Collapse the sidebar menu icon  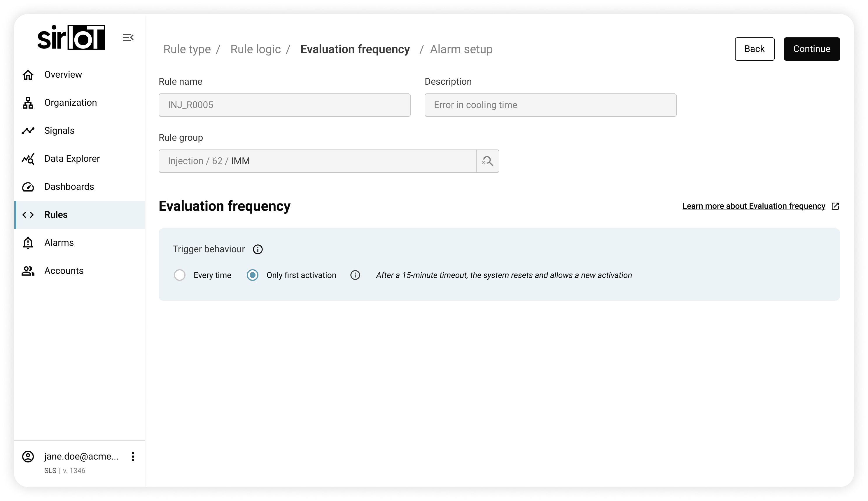(x=128, y=37)
